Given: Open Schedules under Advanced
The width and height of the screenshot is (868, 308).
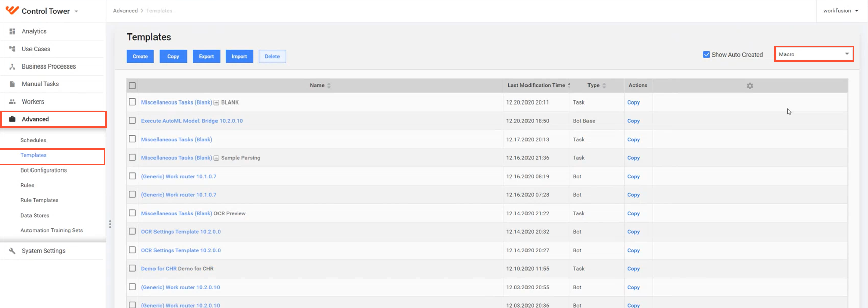Looking at the screenshot, I should [x=33, y=140].
